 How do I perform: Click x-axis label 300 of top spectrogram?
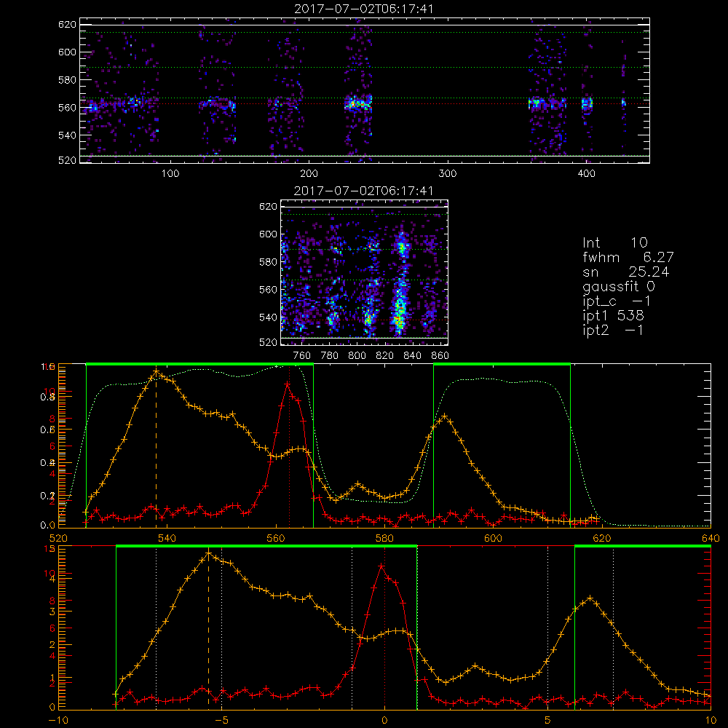coord(448,174)
